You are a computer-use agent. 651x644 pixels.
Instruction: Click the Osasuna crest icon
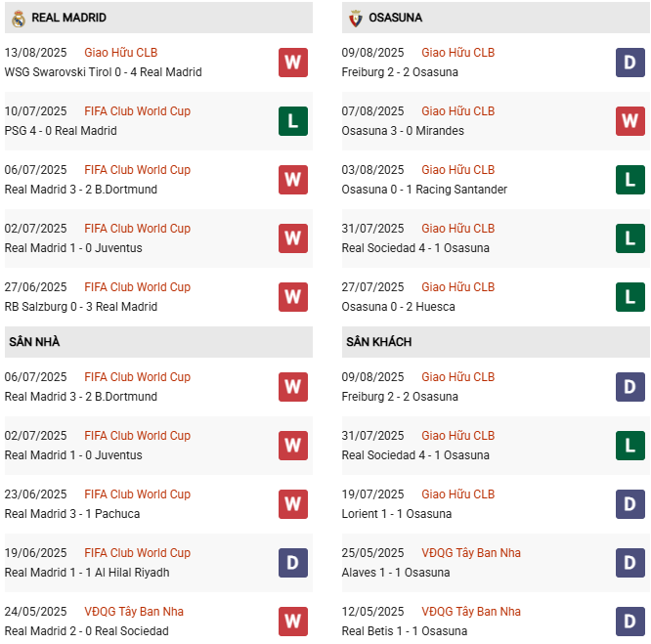pyautogui.click(x=355, y=18)
